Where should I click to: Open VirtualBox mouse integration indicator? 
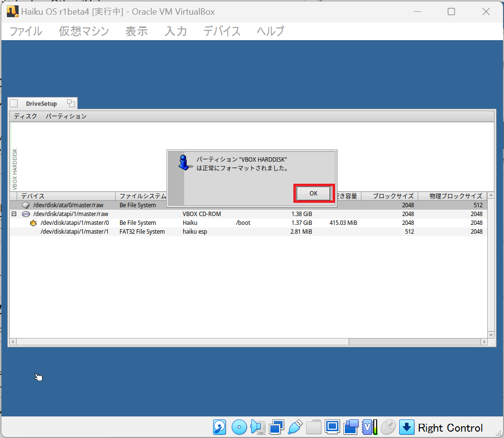(x=388, y=427)
